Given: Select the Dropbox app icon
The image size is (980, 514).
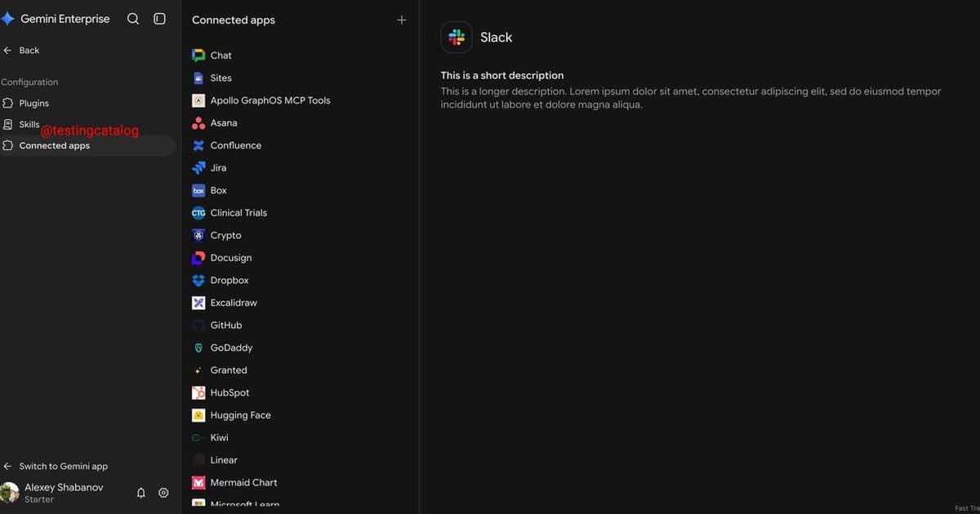Looking at the screenshot, I should click(x=198, y=281).
